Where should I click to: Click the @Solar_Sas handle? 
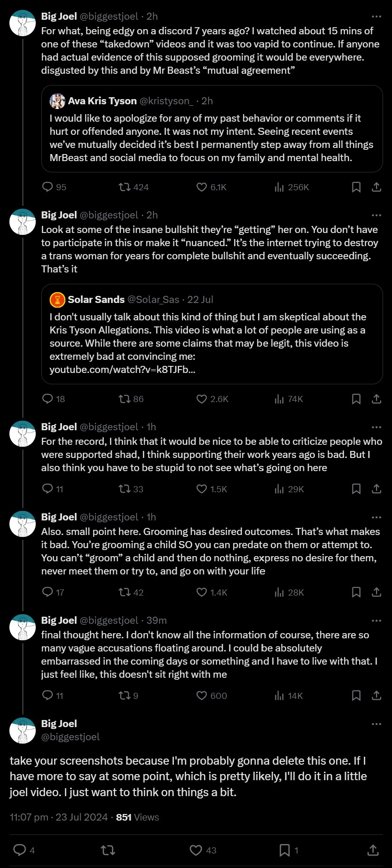[x=153, y=300]
